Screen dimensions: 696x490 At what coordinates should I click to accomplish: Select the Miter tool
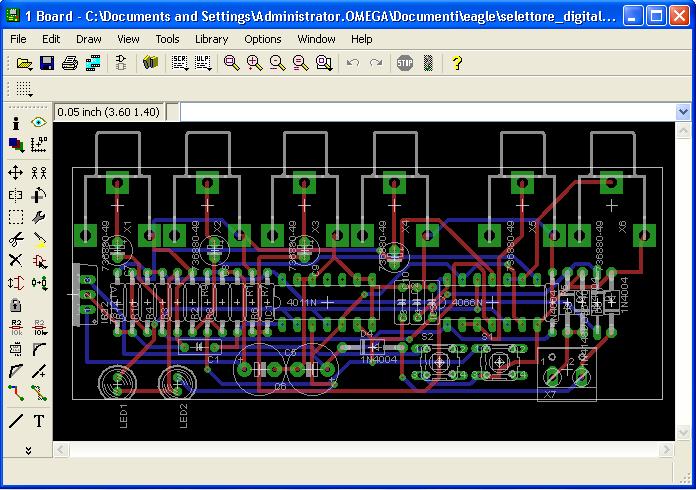39,349
